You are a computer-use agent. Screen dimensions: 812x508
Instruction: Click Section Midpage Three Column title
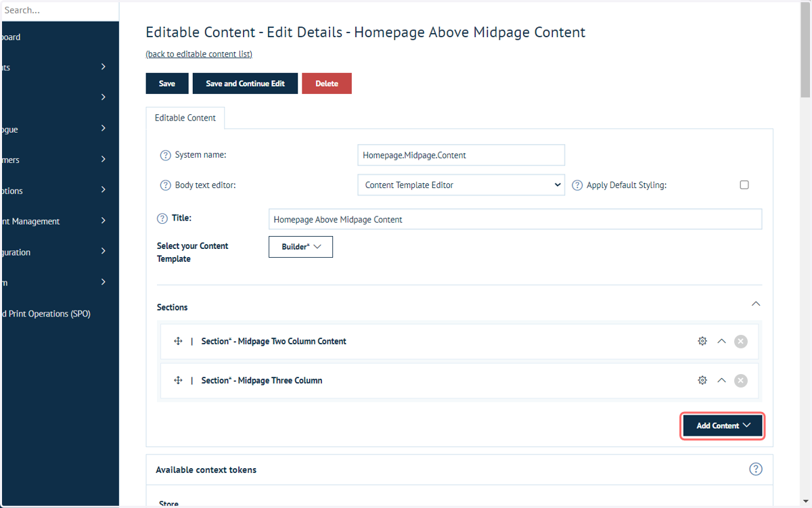(261, 381)
